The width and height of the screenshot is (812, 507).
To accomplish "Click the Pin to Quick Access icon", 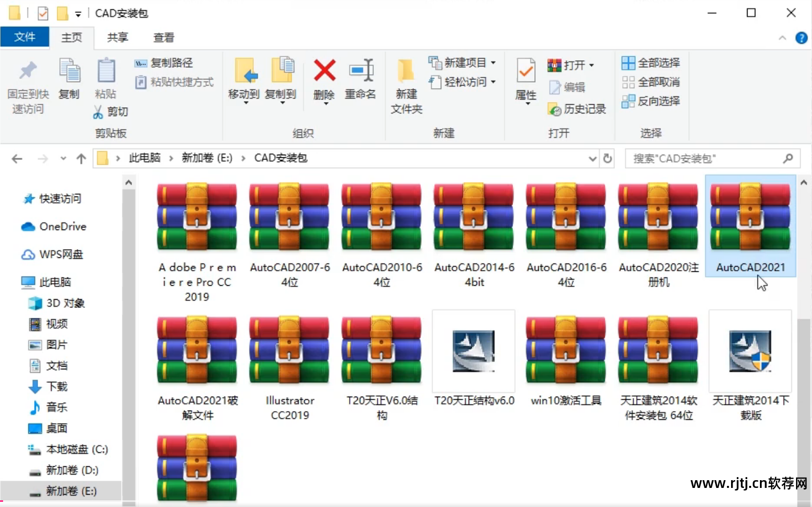I will click(x=28, y=71).
